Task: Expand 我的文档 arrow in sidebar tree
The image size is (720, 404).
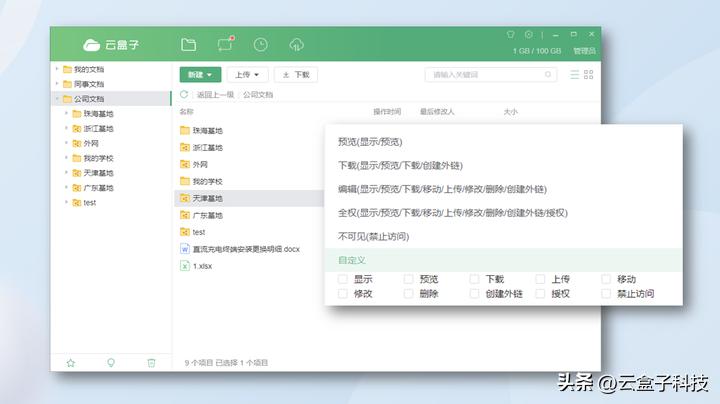Action: point(57,69)
